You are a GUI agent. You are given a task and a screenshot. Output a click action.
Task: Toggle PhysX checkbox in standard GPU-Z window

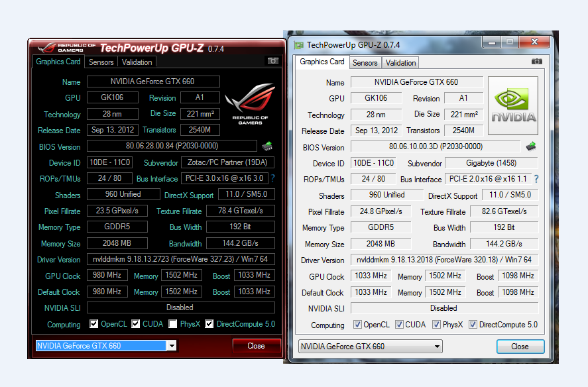(x=436, y=324)
